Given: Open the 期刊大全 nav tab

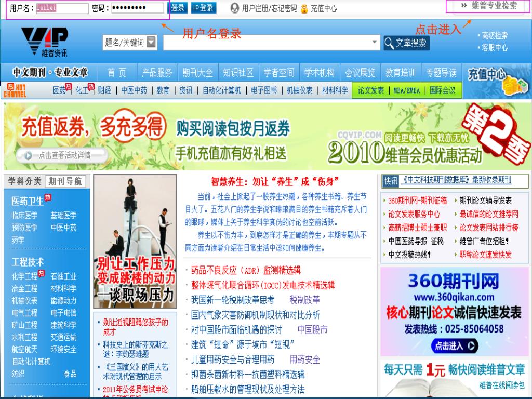Looking at the screenshot, I should (x=198, y=73).
